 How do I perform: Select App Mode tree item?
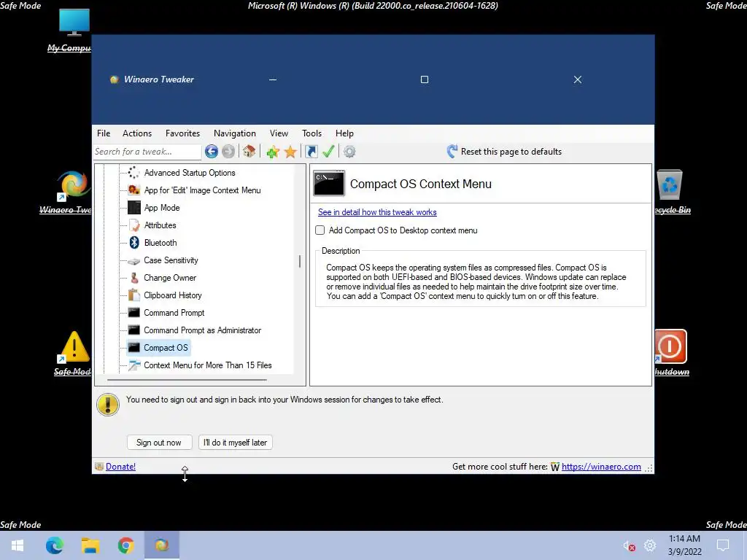pos(161,208)
